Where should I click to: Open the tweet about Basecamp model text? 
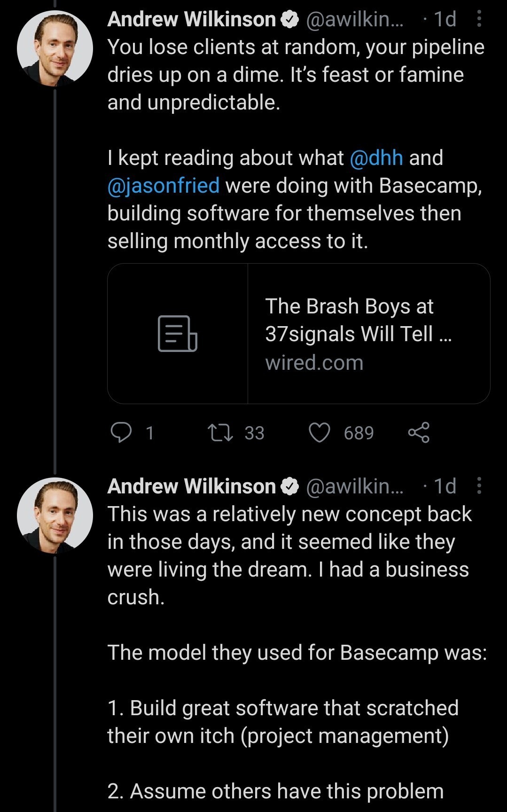click(x=296, y=652)
